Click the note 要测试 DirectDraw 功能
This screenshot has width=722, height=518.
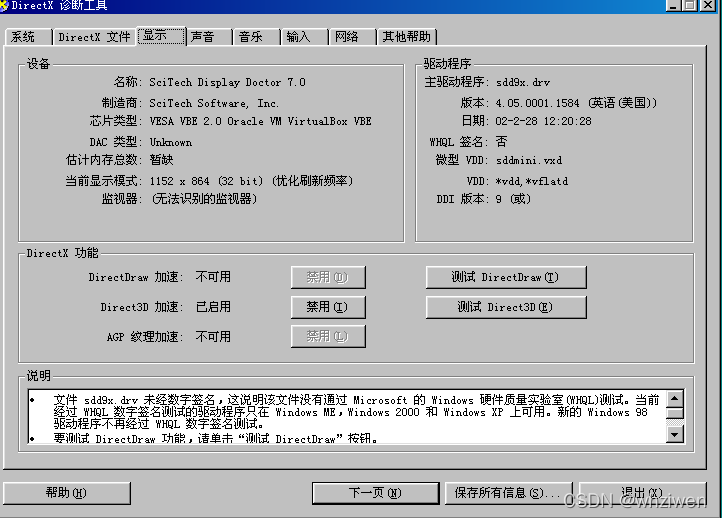pos(215,438)
